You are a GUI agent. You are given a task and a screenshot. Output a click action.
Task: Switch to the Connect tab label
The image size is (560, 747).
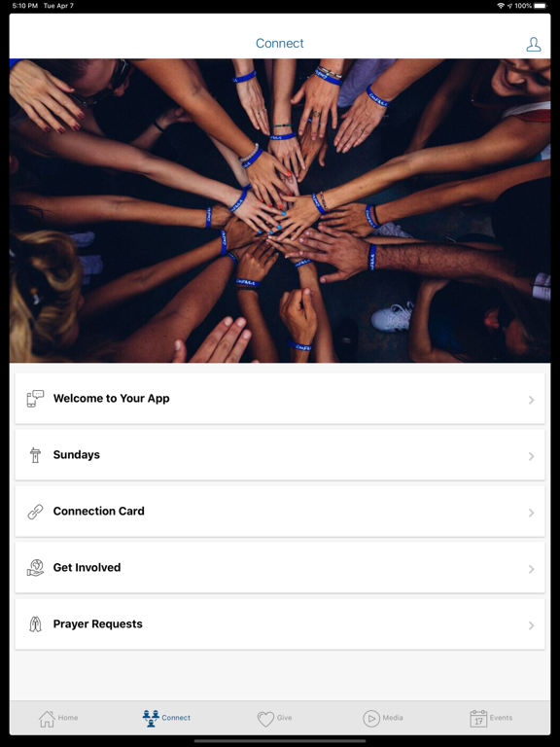pyautogui.click(x=176, y=718)
